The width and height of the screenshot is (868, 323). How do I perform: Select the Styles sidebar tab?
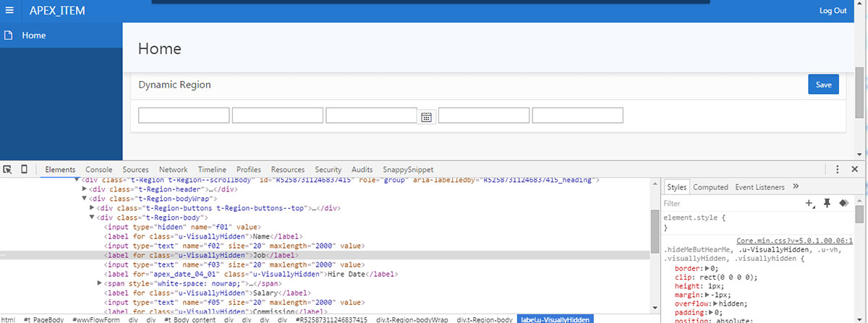coord(677,186)
